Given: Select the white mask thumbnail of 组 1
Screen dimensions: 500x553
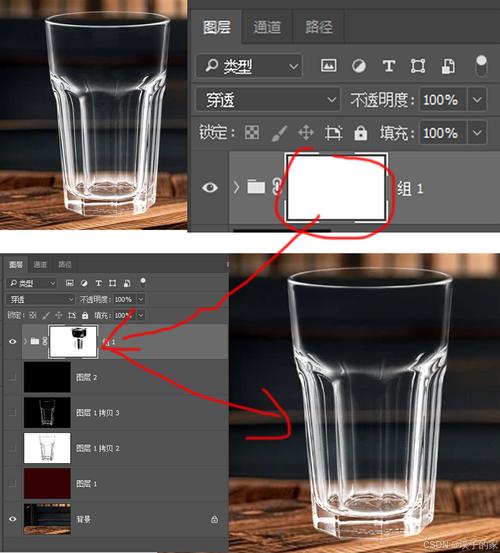Looking at the screenshot, I should point(336,188).
